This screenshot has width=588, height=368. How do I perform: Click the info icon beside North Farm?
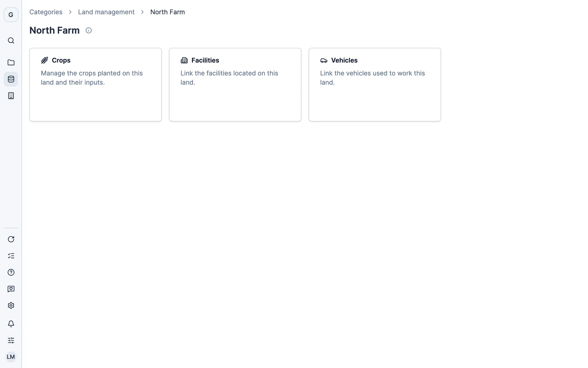tap(89, 30)
